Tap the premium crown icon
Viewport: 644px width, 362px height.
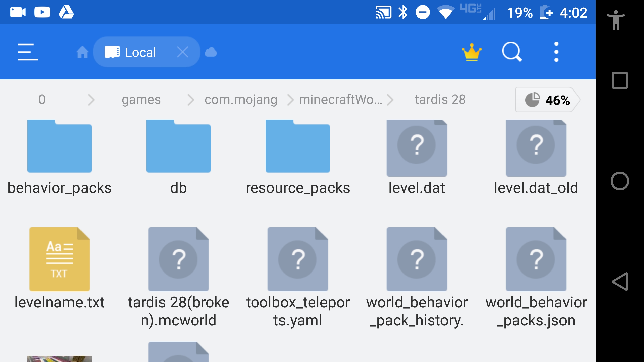(x=472, y=52)
